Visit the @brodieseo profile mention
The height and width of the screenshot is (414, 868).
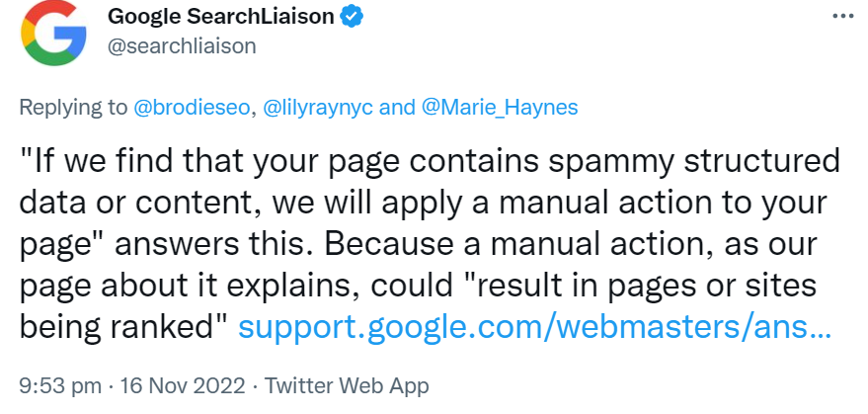[194, 108]
